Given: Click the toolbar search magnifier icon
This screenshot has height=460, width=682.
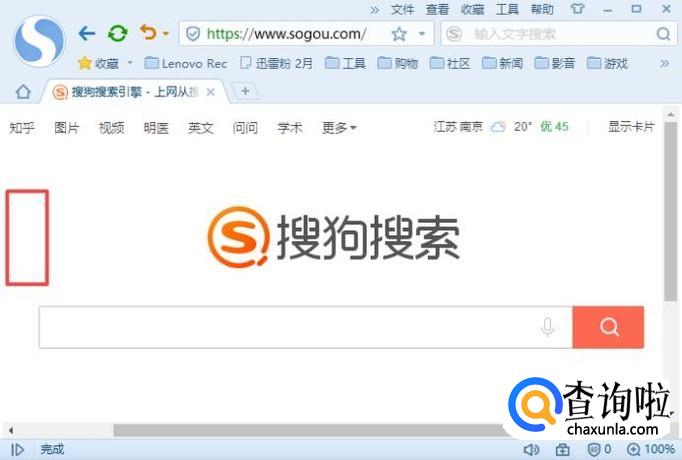Looking at the screenshot, I should pyautogui.click(x=663, y=33).
